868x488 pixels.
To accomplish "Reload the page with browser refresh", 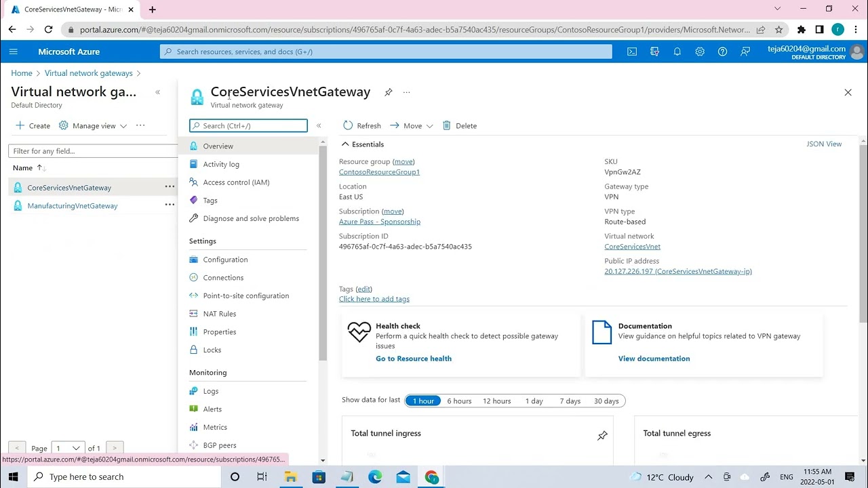I will click(x=48, y=29).
